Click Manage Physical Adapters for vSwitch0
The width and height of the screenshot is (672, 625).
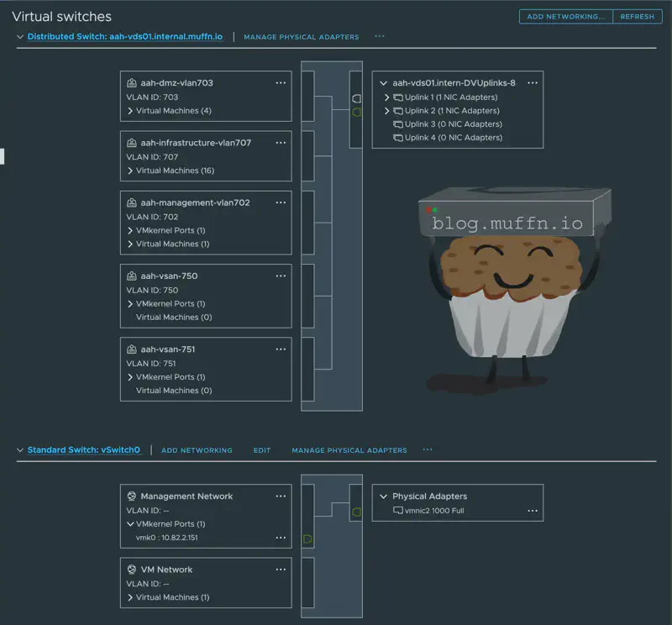349,450
